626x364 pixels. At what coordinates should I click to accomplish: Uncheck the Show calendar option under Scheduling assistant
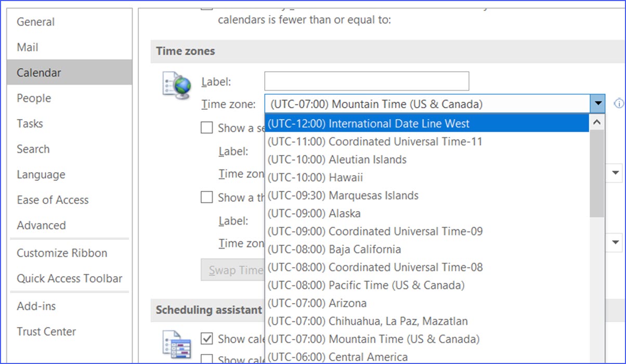[206, 339]
